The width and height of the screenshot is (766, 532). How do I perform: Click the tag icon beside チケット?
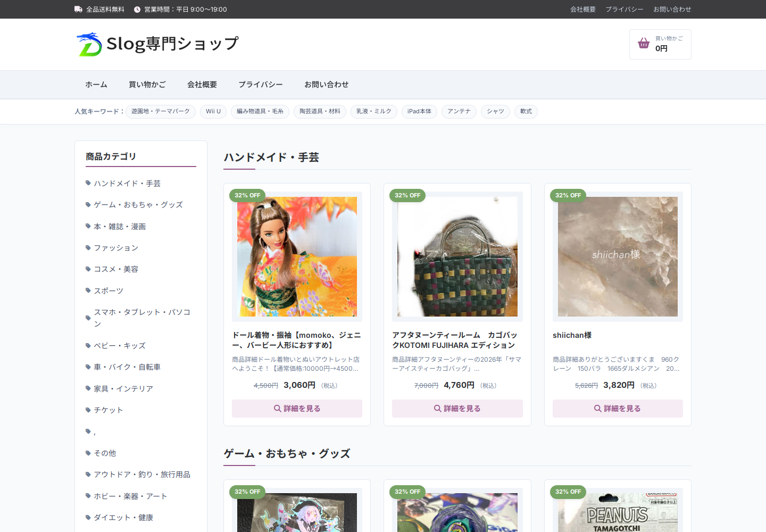(88, 410)
